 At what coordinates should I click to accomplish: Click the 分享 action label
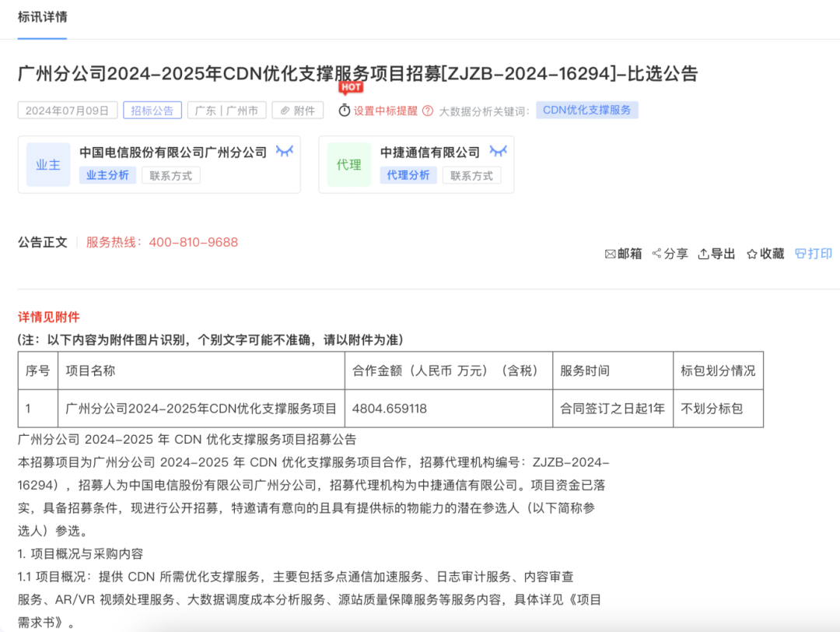point(676,254)
